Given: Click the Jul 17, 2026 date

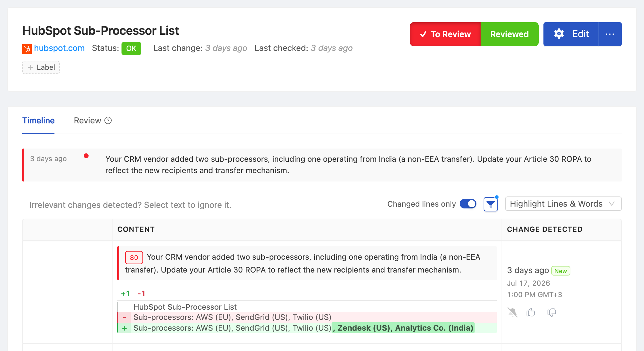Looking at the screenshot, I should point(528,283).
